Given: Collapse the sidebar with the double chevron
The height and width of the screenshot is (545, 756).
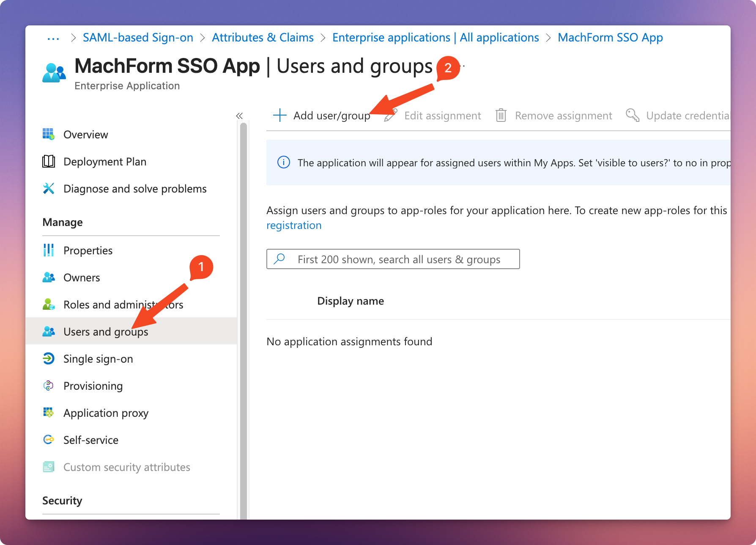Looking at the screenshot, I should pyautogui.click(x=239, y=116).
